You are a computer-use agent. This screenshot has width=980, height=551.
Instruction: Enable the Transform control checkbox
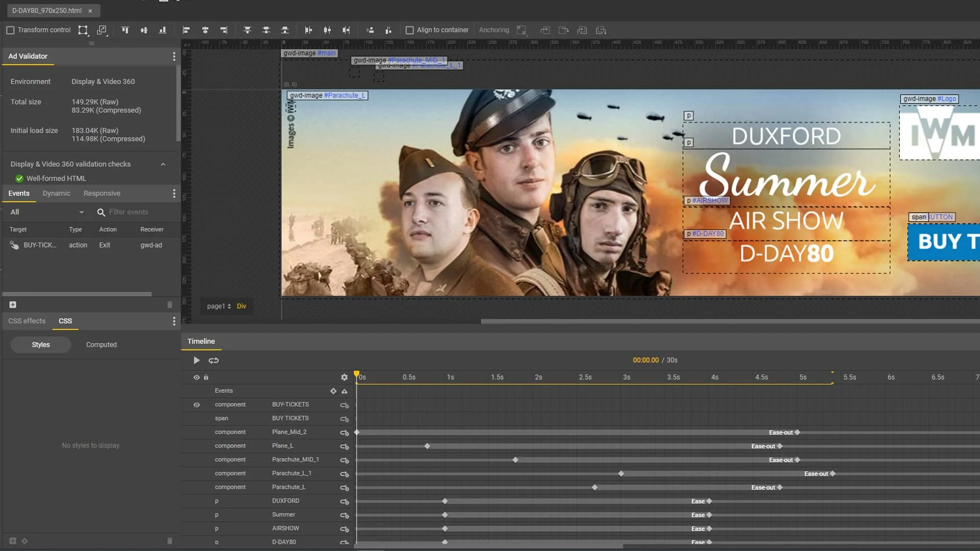point(10,30)
